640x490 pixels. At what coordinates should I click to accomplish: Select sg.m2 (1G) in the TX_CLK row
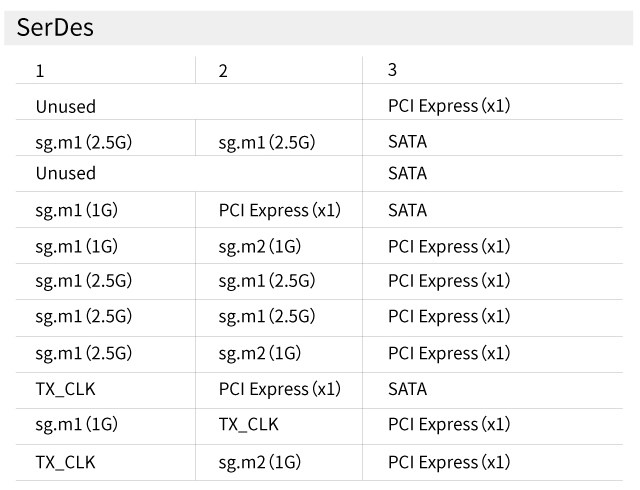[x=259, y=462]
